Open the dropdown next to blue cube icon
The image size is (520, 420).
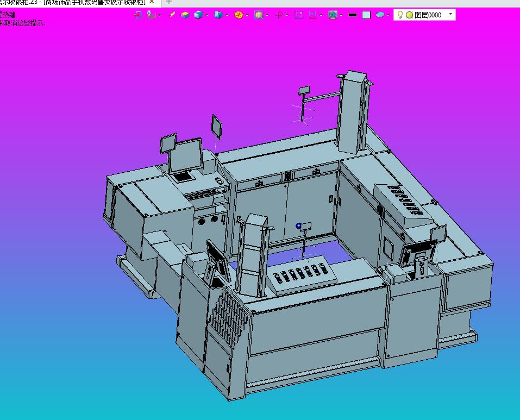coord(207,15)
